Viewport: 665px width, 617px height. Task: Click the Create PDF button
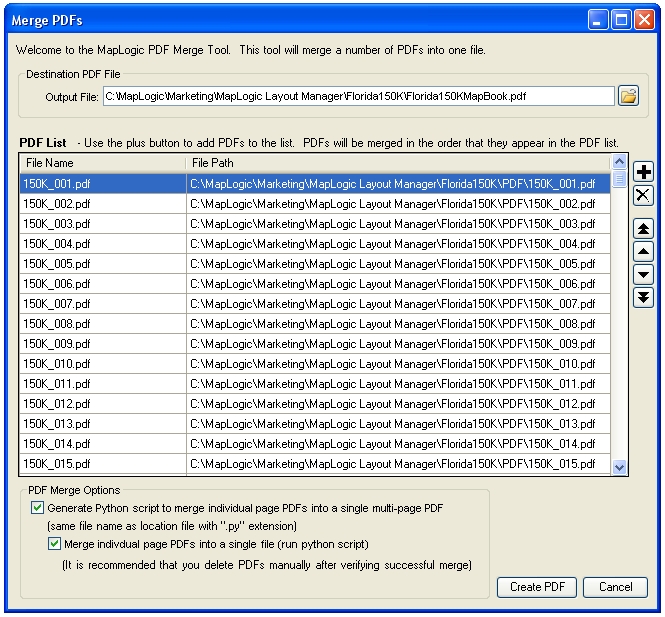click(537, 587)
